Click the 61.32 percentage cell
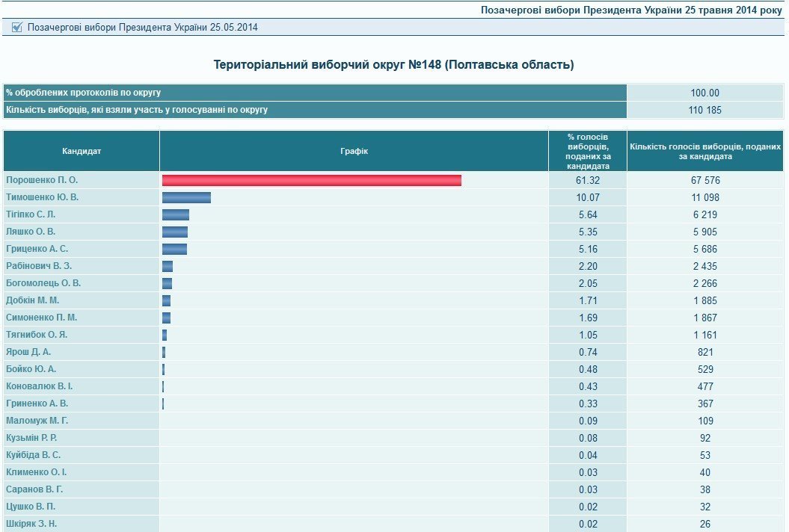 point(588,180)
